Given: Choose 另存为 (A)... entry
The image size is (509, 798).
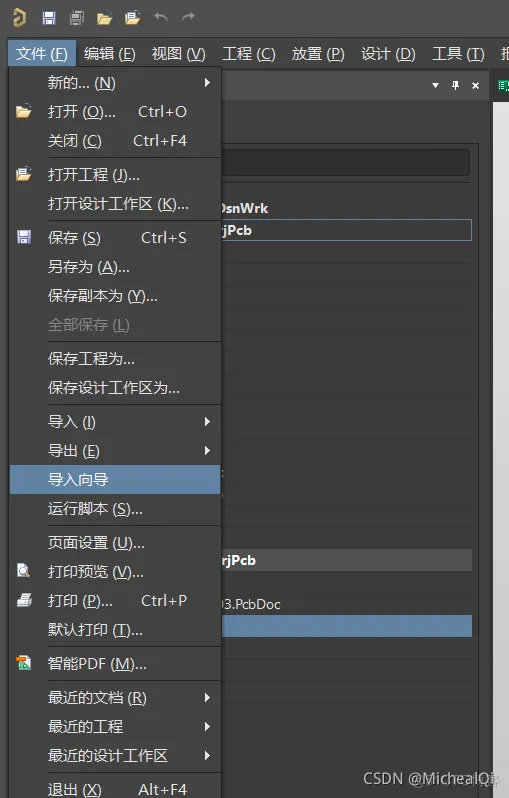Looking at the screenshot, I should [x=115, y=267].
